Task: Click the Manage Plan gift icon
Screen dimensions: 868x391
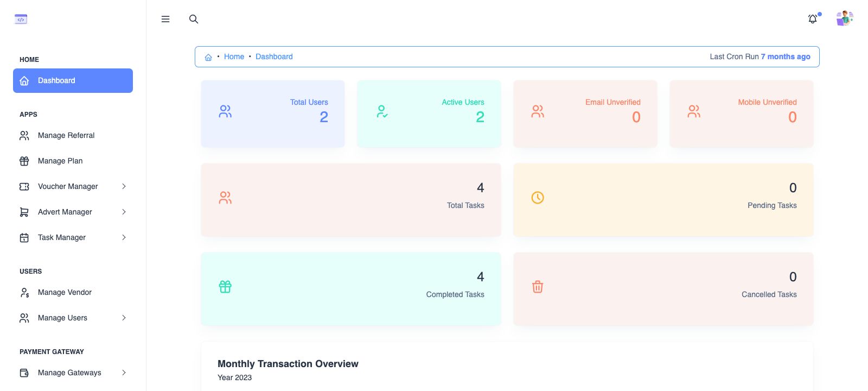Action: pyautogui.click(x=24, y=161)
